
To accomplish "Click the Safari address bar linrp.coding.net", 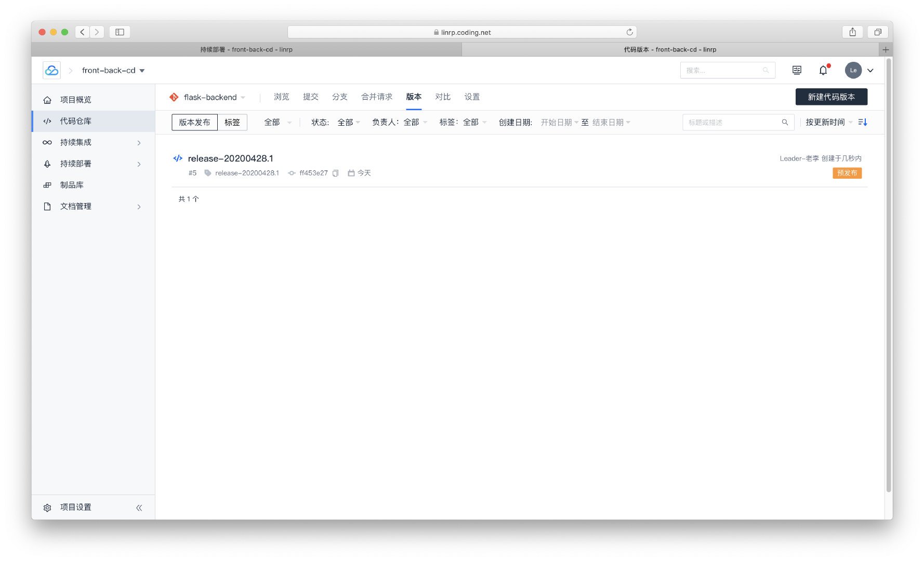I will pos(462,32).
